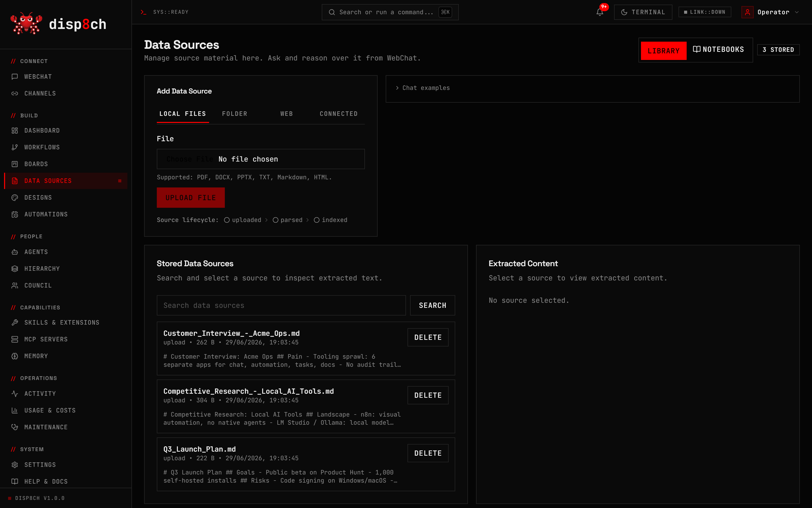The height and width of the screenshot is (508, 812).
Task: Select the Library view
Action: pyautogui.click(x=663, y=51)
